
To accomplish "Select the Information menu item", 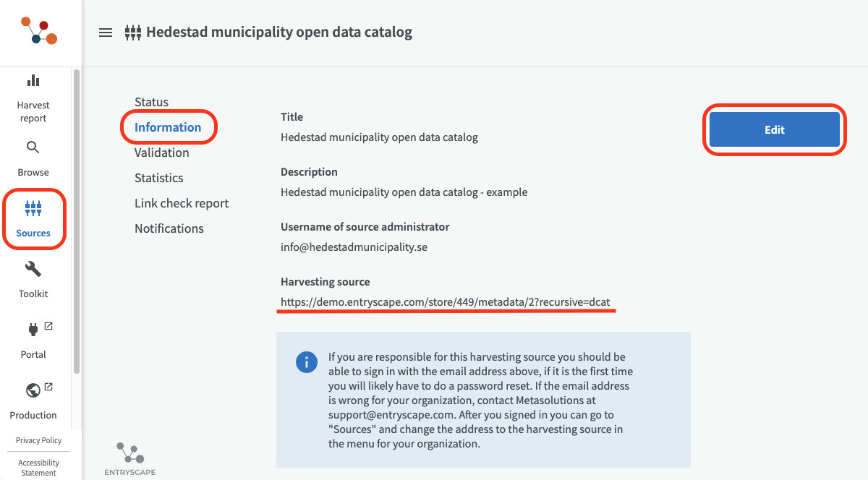I will tap(168, 127).
